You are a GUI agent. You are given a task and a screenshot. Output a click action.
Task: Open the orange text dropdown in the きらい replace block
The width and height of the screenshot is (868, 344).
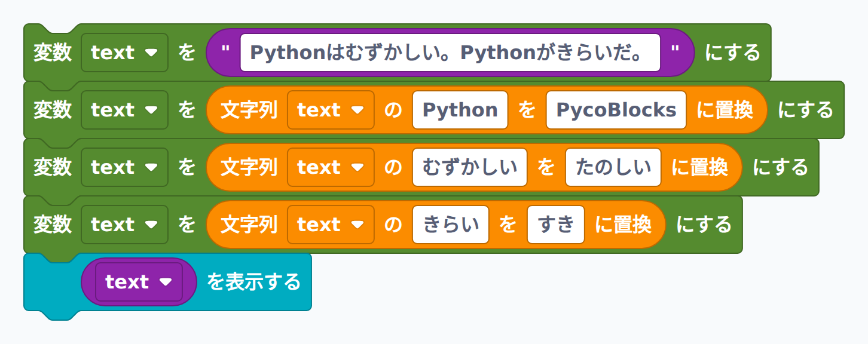pos(331,225)
